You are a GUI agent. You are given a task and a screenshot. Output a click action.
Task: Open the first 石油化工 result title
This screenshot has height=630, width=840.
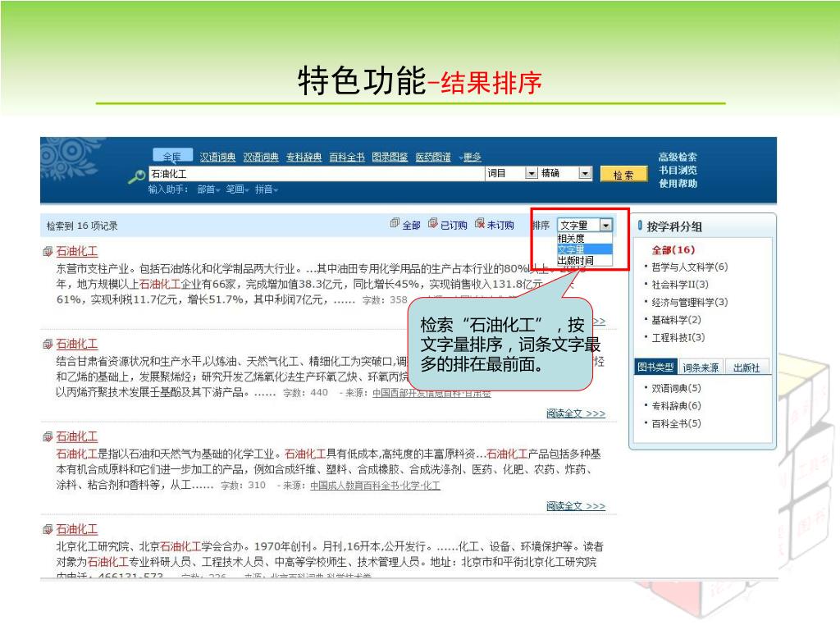77,251
